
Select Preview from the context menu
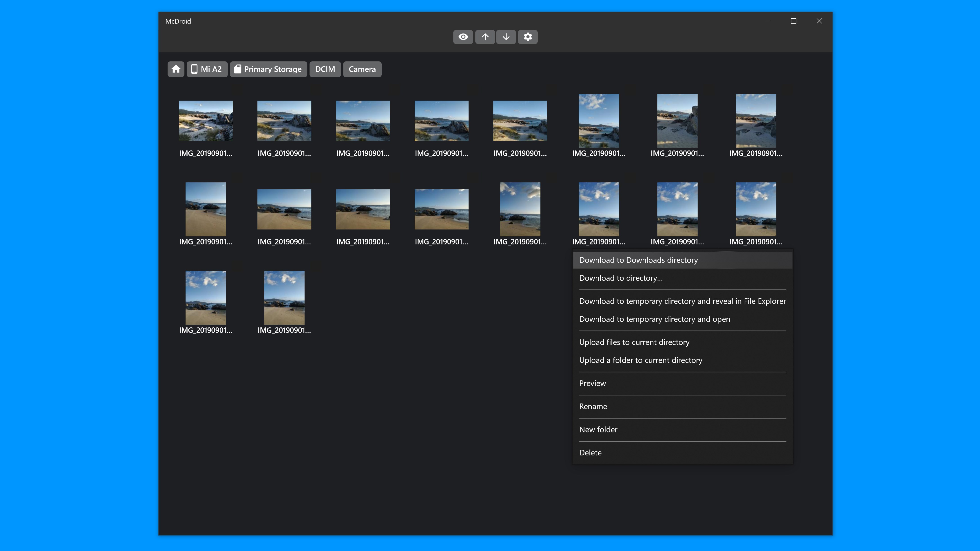click(x=592, y=383)
